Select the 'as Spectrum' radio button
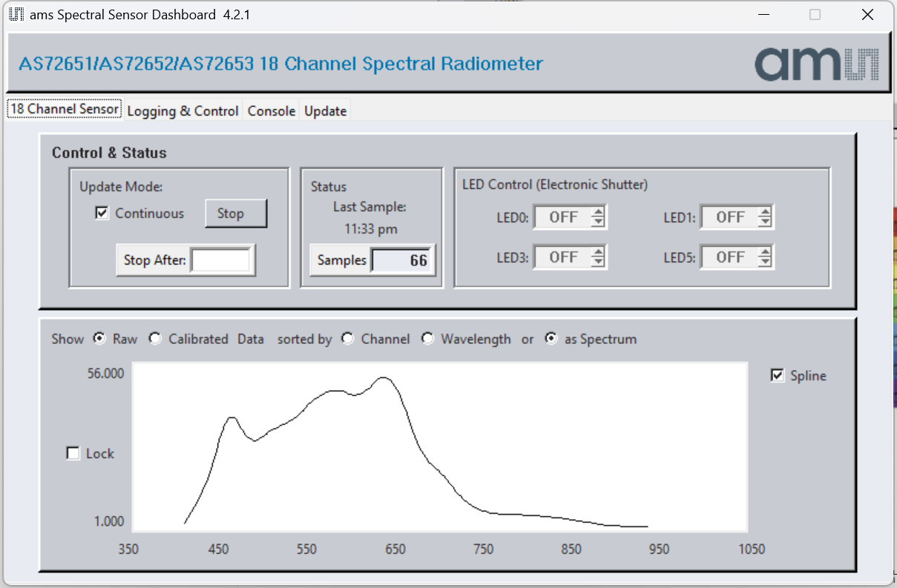The width and height of the screenshot is (897, 588). pos(551,338)
